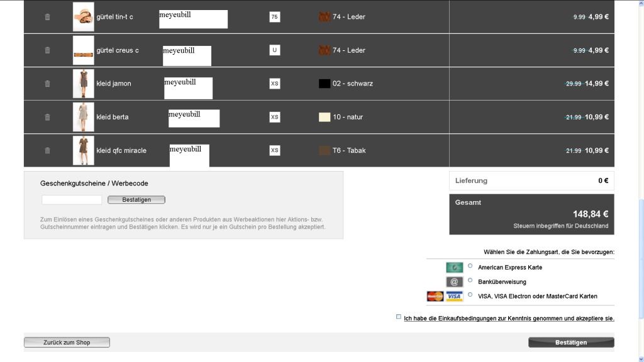Click the VISA card logo
Image resolution: width=644 pixels, height=362 pixels.
tap(454, 297)
